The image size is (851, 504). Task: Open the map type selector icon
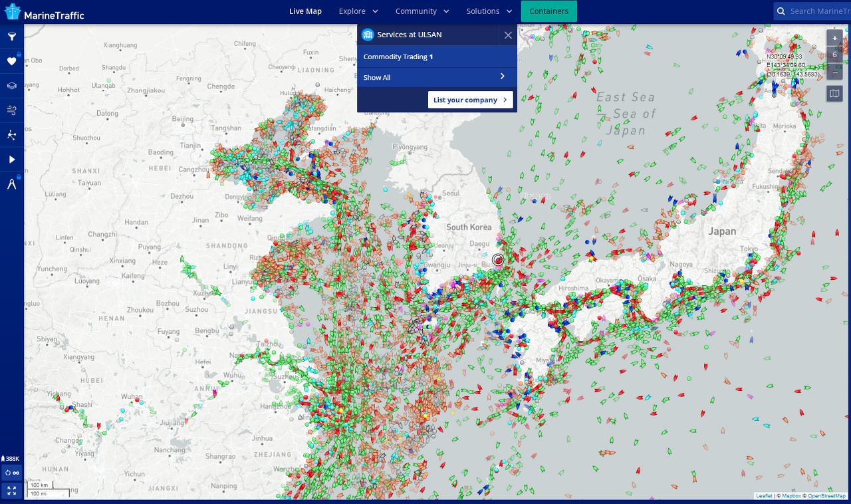point(834,94)
